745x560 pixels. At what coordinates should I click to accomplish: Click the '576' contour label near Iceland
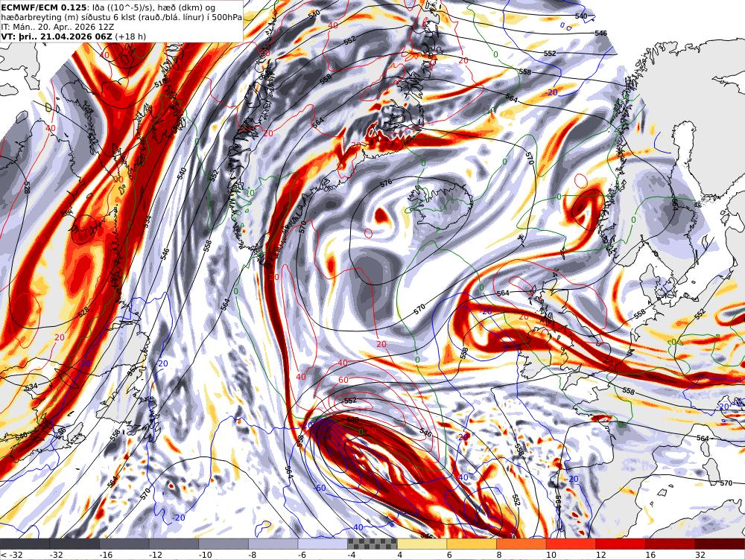coord(386,183)
